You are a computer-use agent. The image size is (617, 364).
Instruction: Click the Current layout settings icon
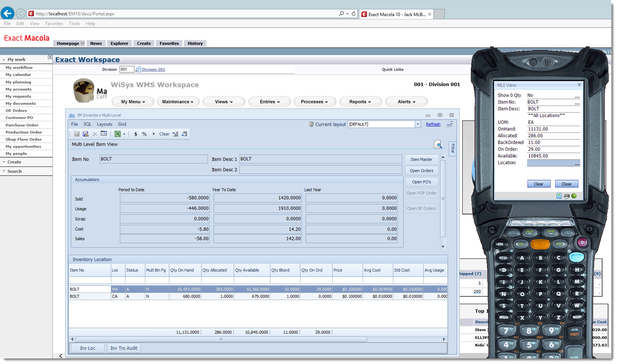(x=311, y=124)
